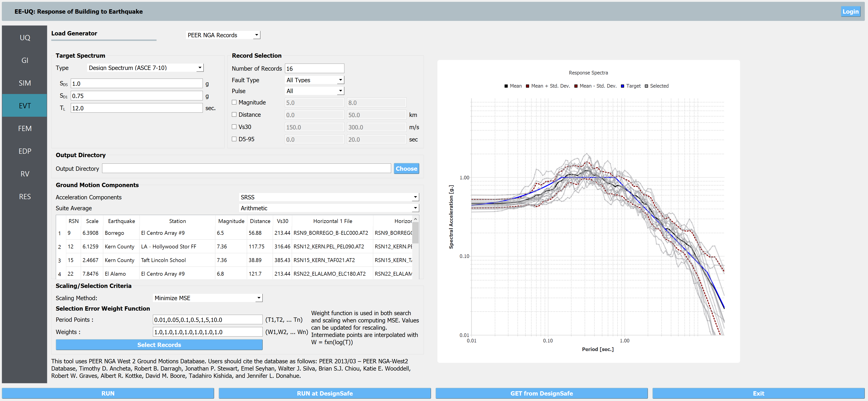Click the Number of Records field
The height and width of the screenshot is (401, 868).
[314, 69]
